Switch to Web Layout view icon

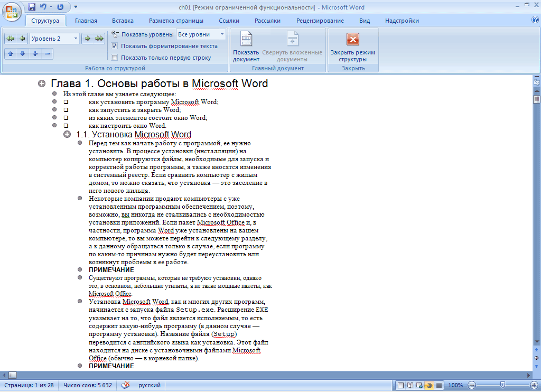coord(419,386)
